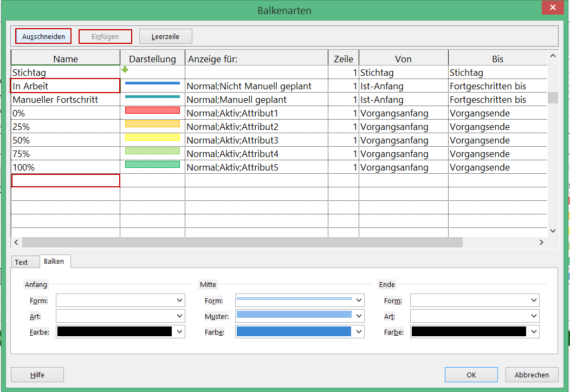Open the Mitte Farbe blue color picker
This screenshot has height=392, width=570.
(x=300, y=331)
